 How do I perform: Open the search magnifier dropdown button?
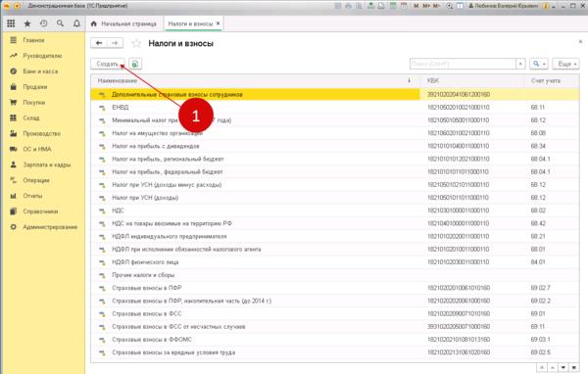click(539, 64)
